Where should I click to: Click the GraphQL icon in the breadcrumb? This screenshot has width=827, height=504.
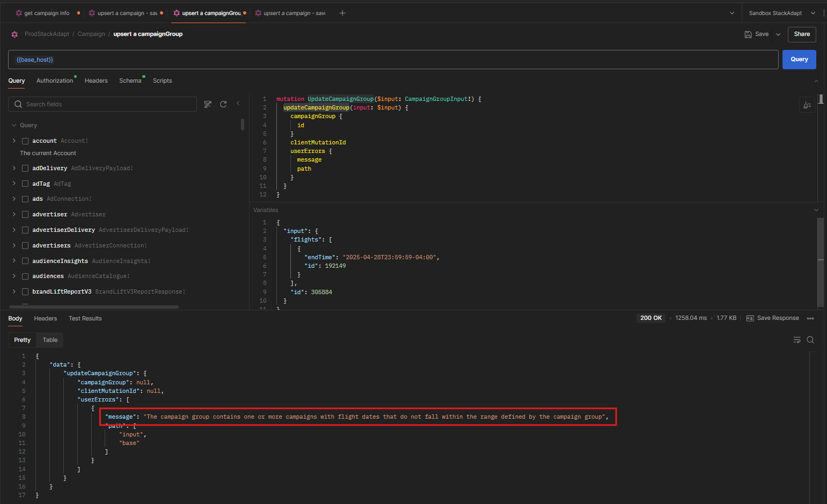coord(14,34)
